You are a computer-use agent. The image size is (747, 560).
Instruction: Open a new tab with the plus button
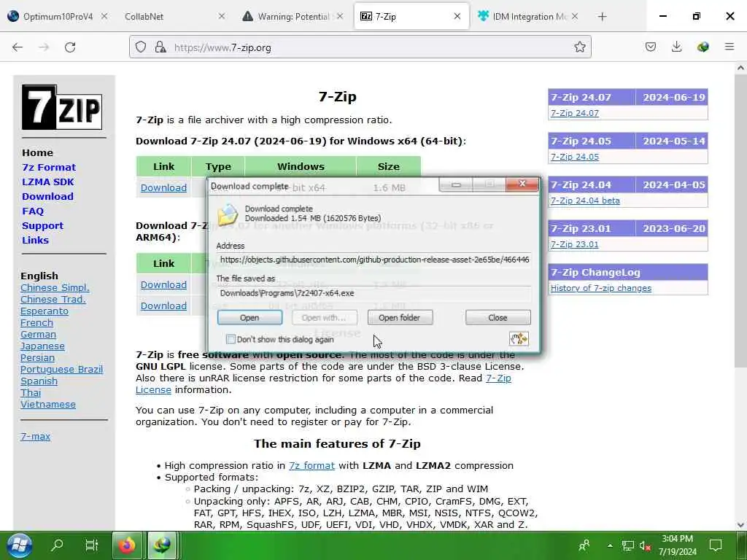[602, 17]
